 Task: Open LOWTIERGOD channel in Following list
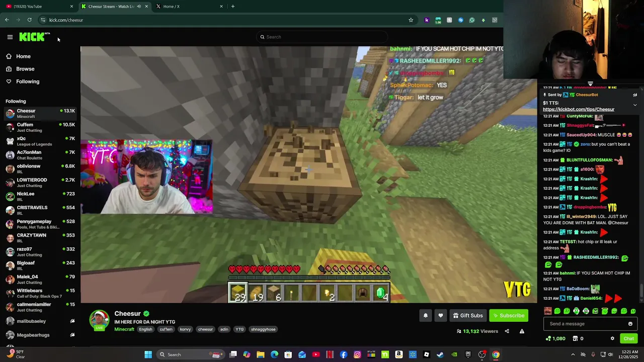[x=40, y=183]
